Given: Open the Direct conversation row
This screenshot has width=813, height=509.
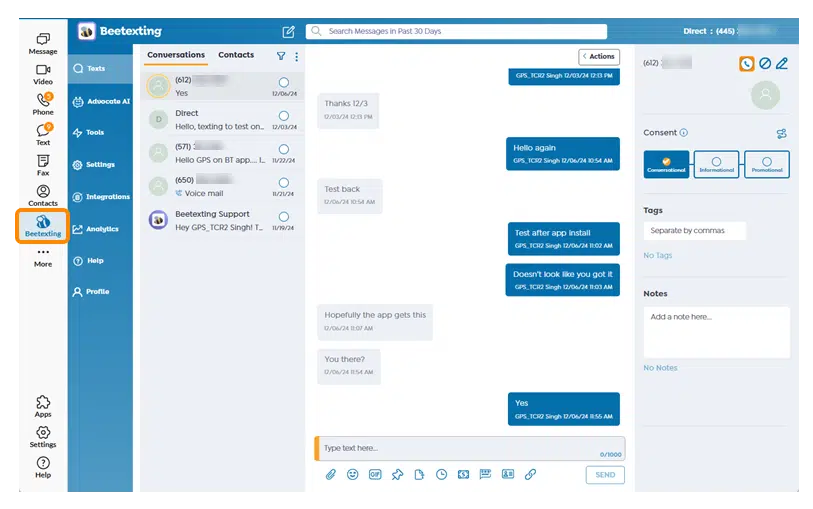Looking at the screenshot, I should click(223, 120).
